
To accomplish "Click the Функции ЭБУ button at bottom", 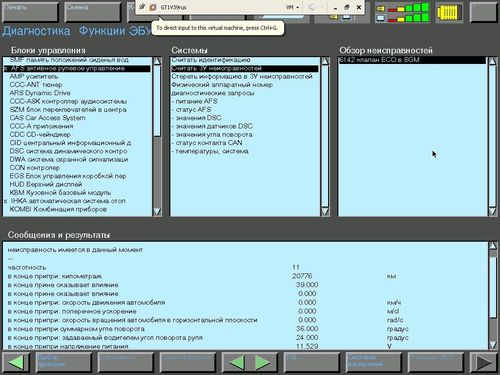I will click(x=436, y=362).
